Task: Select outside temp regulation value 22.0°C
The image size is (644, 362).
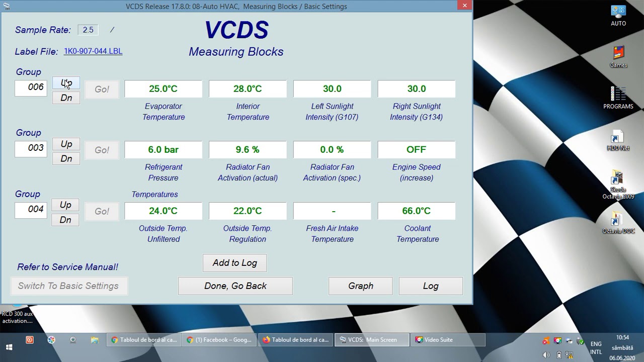Action: click(x=248, y=211)
